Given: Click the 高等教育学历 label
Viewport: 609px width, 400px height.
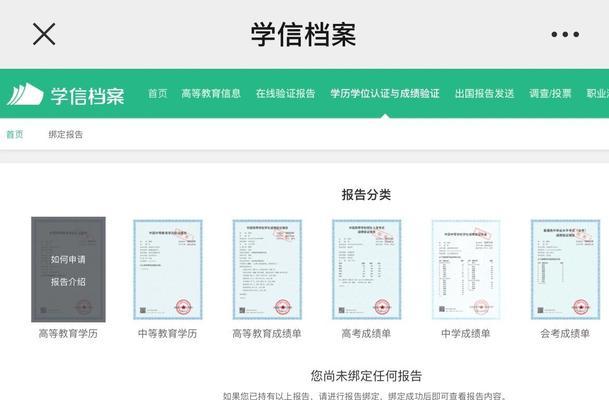Looking at the screenshot, I should coord(68,334).
